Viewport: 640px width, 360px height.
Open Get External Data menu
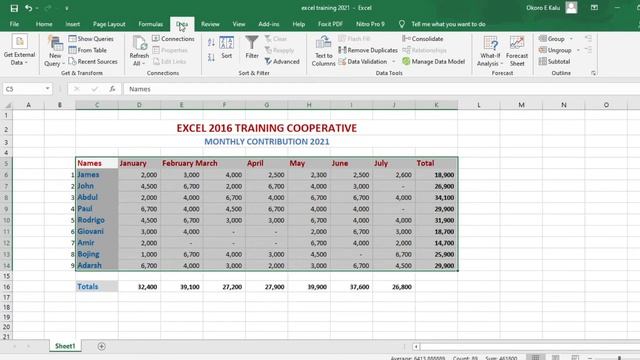19,51
